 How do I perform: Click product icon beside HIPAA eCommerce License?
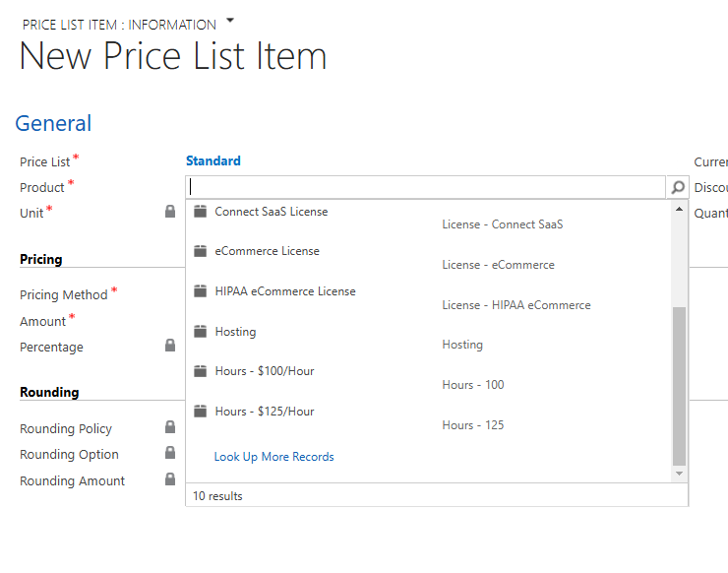tap(200, 291)
